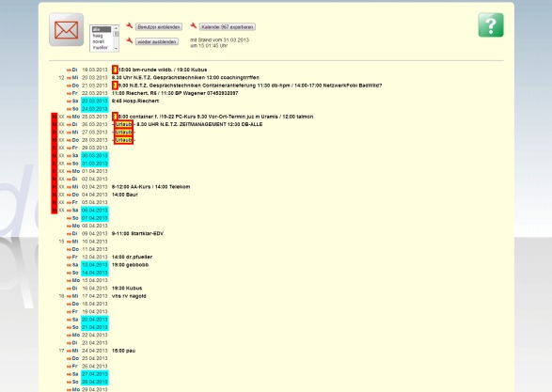This screenshot has width=552, height=392.
Task: Open the Sa link for 23.03.2013
Action: (x=75, y=101)
